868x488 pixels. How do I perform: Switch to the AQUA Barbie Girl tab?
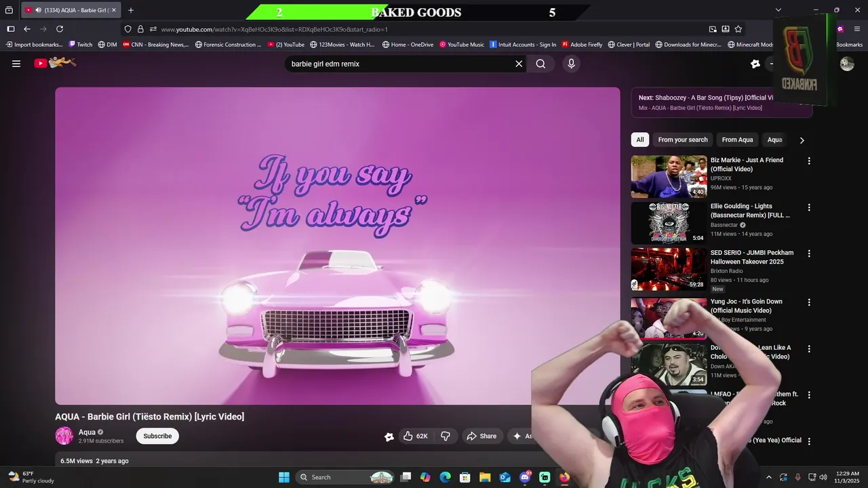71,10
